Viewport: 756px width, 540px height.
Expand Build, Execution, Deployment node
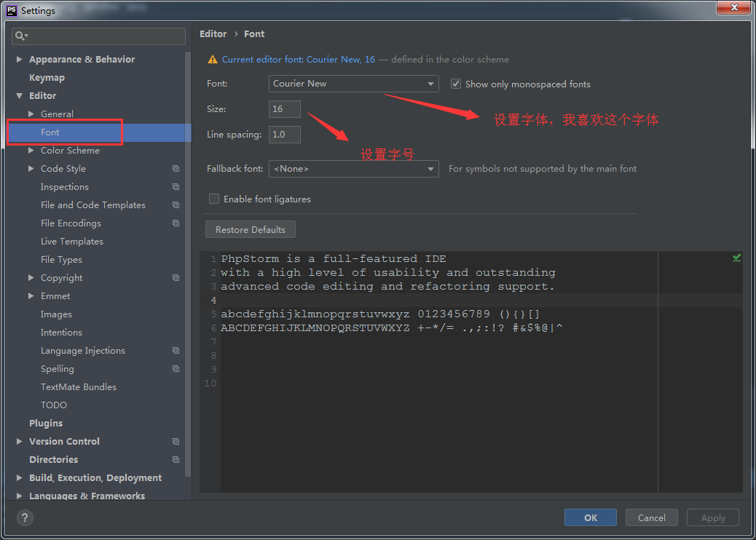(19, 478)
